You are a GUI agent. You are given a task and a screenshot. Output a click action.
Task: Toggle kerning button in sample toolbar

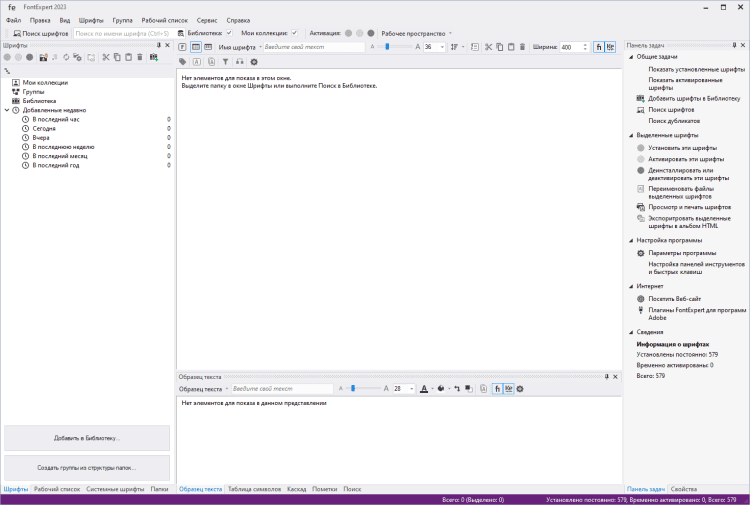click(508, 389)
